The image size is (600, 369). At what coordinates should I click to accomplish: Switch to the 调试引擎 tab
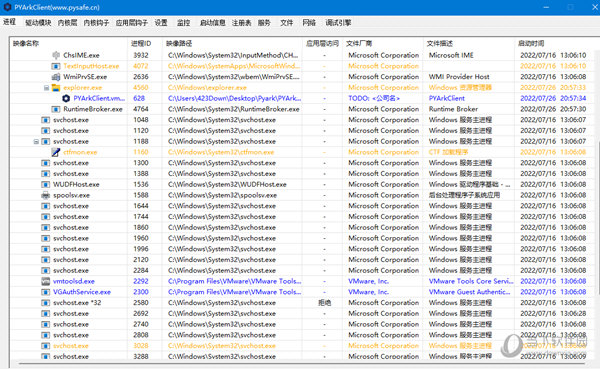pyautogui.click(x=338, y=23)
